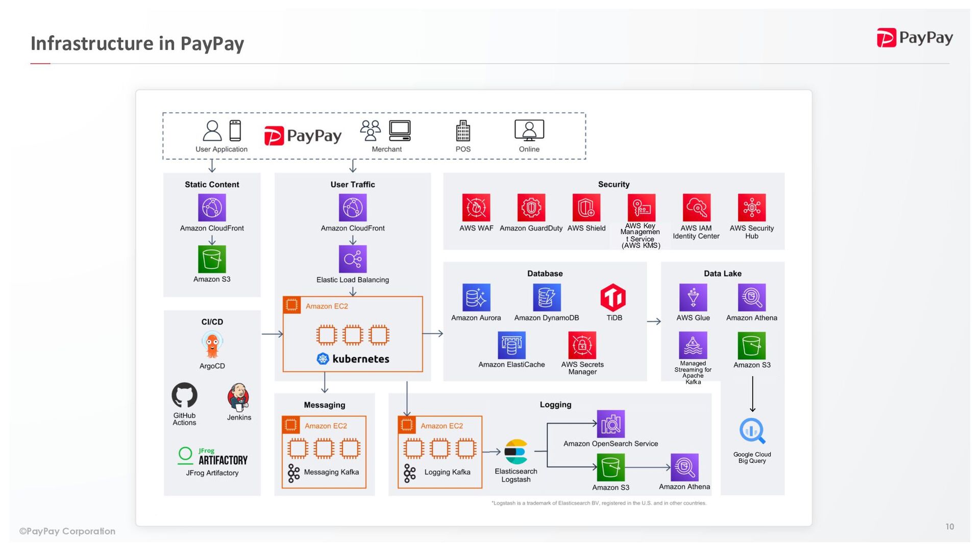
Task: Click the AWS WAF icon
Action: (x=476, y=208)
